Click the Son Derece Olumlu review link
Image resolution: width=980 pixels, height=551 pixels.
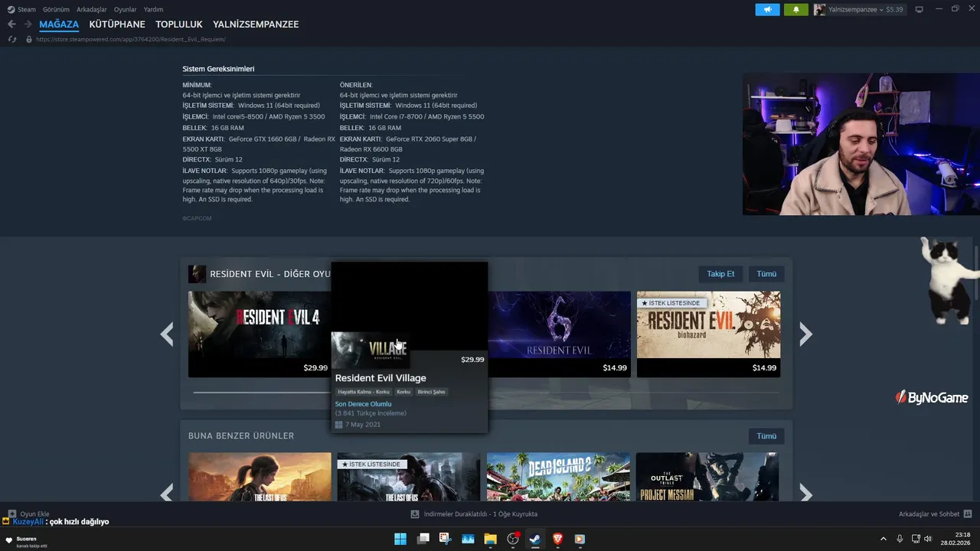pyautogui.click(x=363, y=404)
